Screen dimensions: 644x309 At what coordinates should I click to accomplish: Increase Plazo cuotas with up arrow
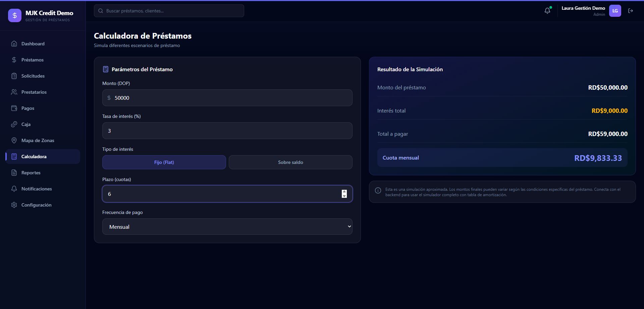coord(344,192)
